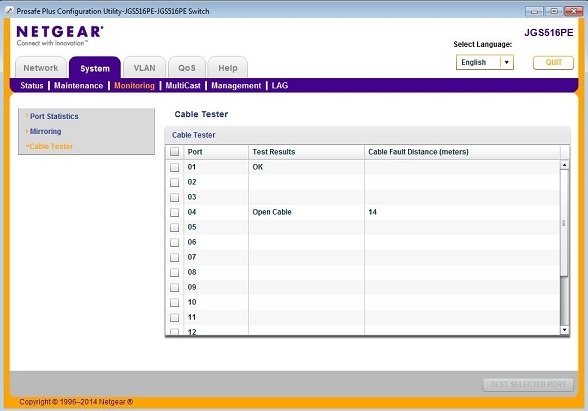Enable the checkbox for port 05
The image size is (588, 411).
(174, 227)
